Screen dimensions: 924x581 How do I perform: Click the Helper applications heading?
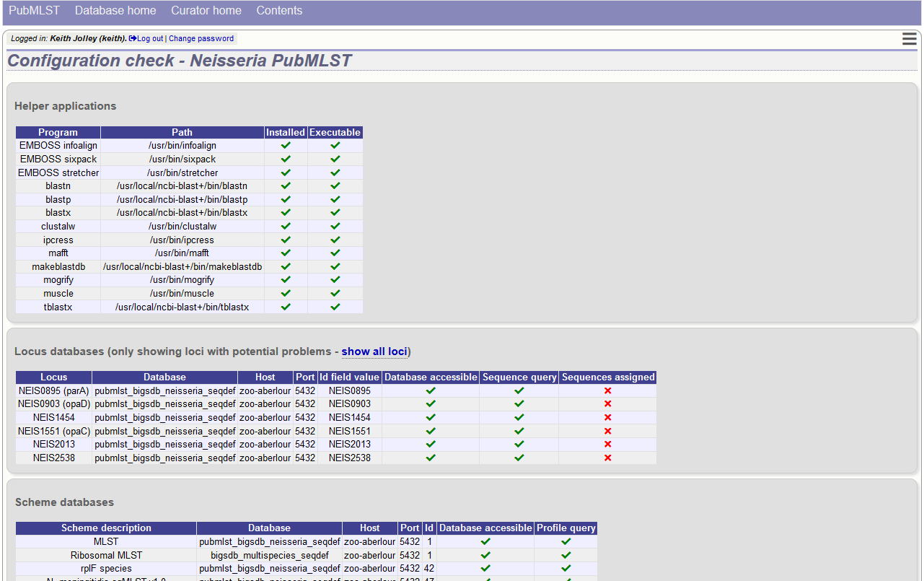coord(65,106)
